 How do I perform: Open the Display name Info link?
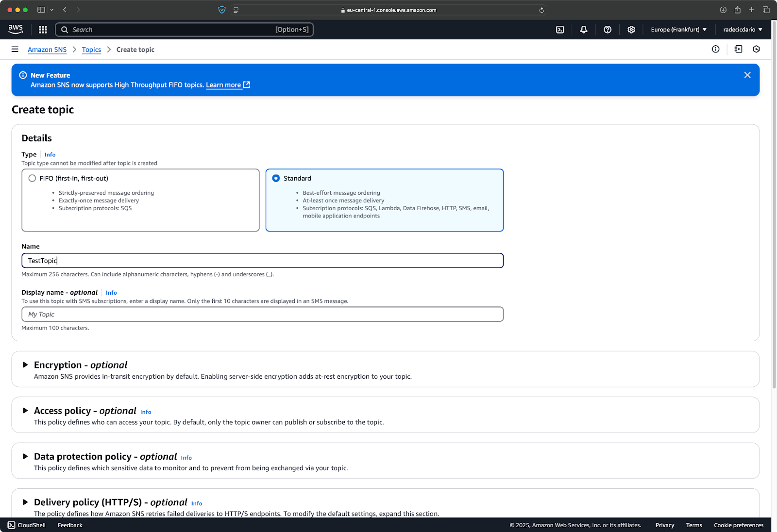coord(111,293)
